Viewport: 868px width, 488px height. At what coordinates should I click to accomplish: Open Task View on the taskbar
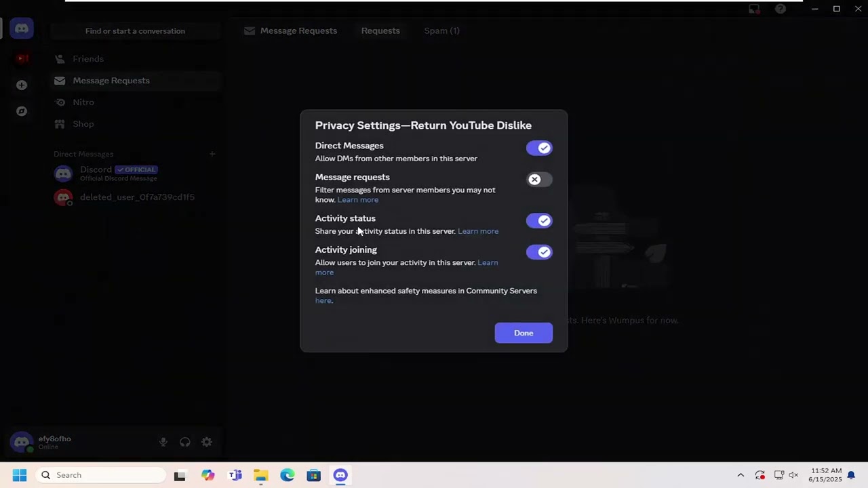coord(180,475)
